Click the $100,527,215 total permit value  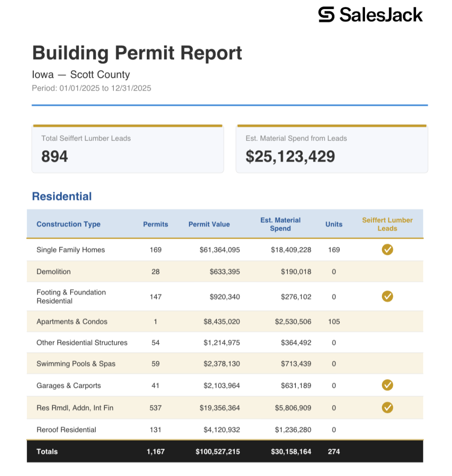[217, 451]
